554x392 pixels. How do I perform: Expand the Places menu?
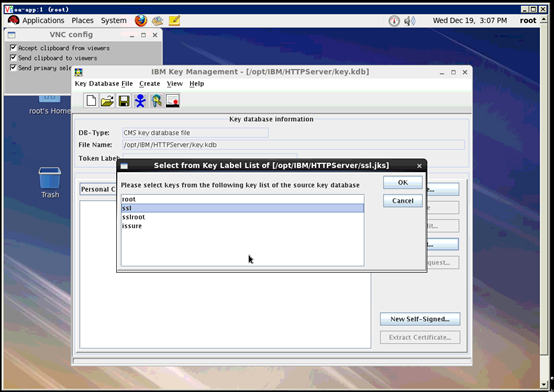click(82, 21)
